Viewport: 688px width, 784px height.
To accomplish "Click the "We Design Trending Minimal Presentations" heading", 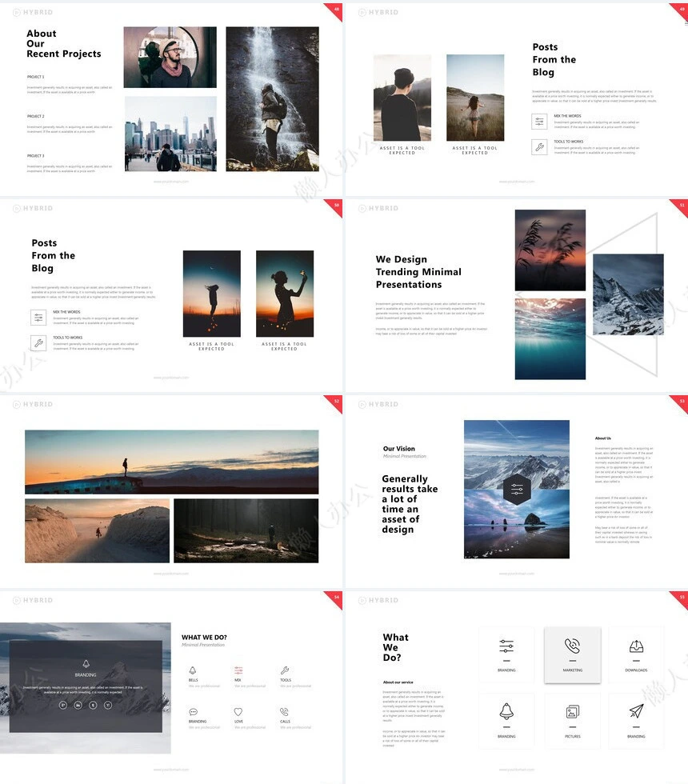I will click(x=418, y=272).
